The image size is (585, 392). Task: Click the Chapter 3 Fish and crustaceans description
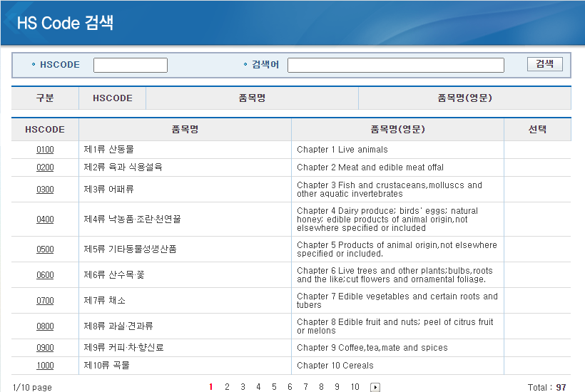pos(390,190)
